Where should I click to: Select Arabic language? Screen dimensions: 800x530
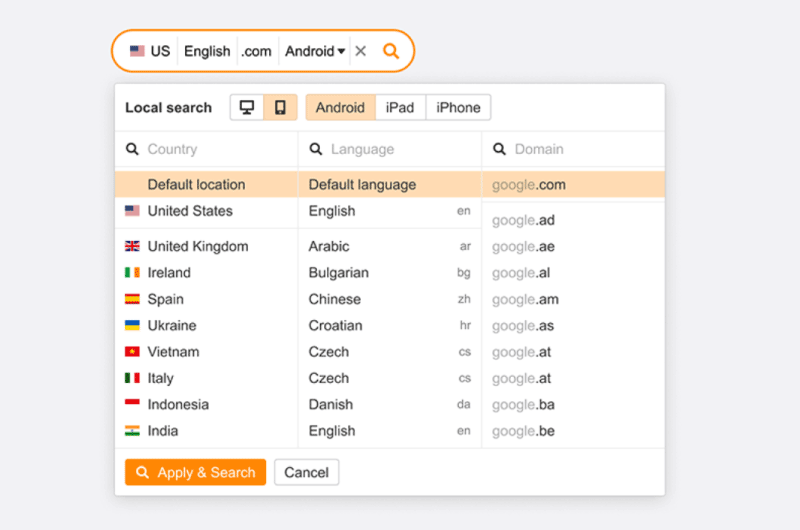pyautogui.click(x=390, y=246)
